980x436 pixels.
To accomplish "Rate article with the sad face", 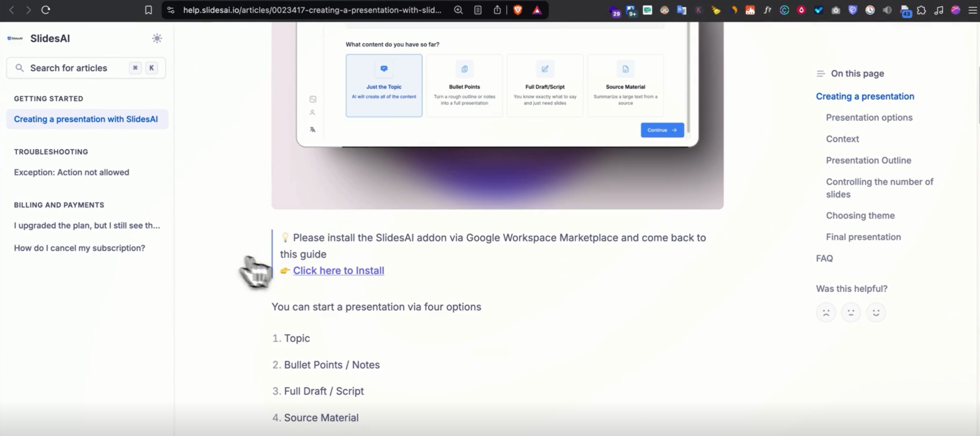I will click(826, 313).
